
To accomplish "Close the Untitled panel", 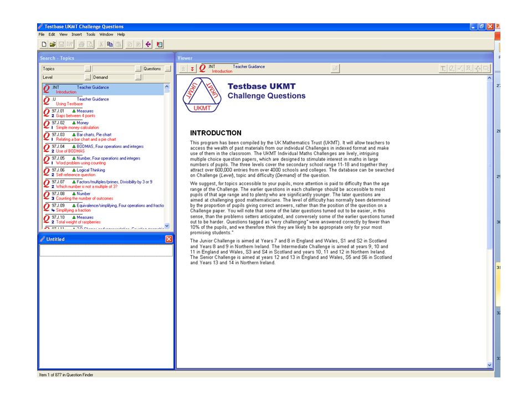I will [168, 239].
